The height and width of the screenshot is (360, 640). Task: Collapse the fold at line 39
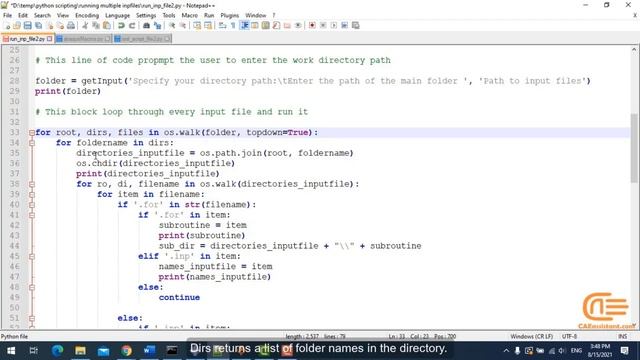pyautogui.click(x=32, y=194)
